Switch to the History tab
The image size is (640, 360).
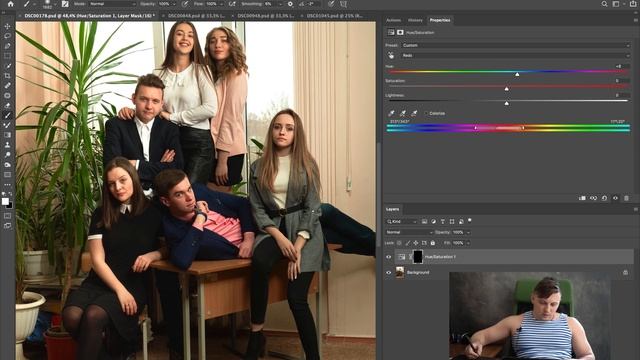coord(415,20)
